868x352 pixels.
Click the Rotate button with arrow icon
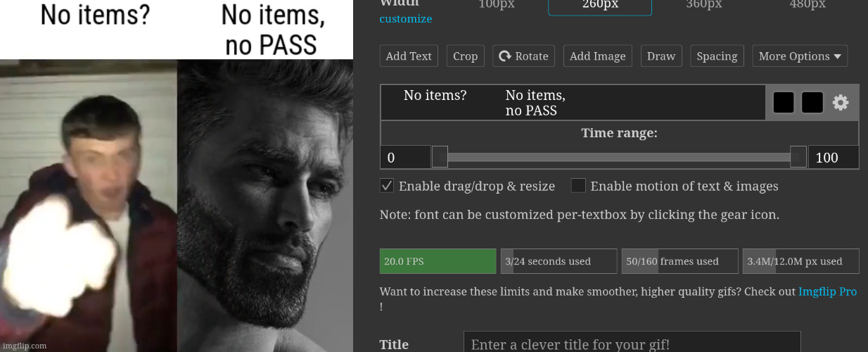click(x=523, y=56)
